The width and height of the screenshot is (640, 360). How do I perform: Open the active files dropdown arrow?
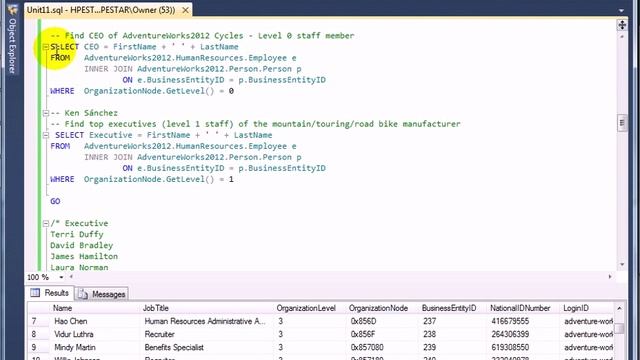click(621, 11)
